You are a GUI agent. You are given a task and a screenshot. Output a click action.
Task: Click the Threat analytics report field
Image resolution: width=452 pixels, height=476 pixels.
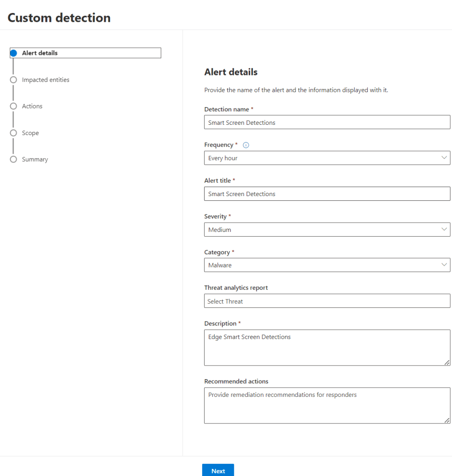[x=327, y=301]
